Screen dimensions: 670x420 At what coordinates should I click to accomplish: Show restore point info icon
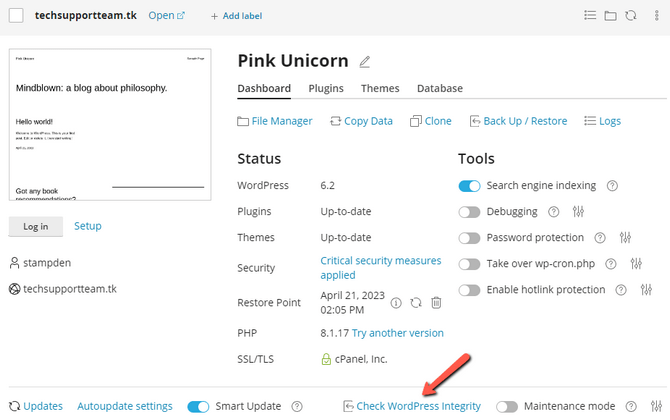point(396,302)
